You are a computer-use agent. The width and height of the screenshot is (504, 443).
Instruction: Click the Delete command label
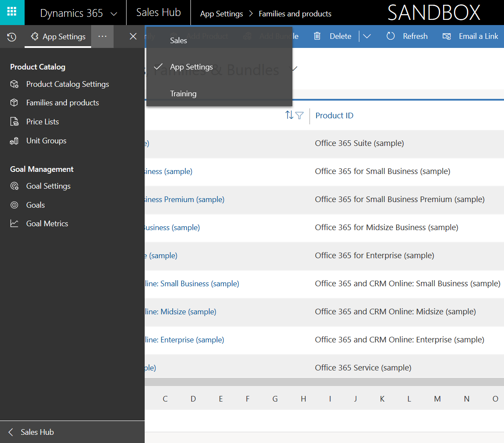coord(340,36)
